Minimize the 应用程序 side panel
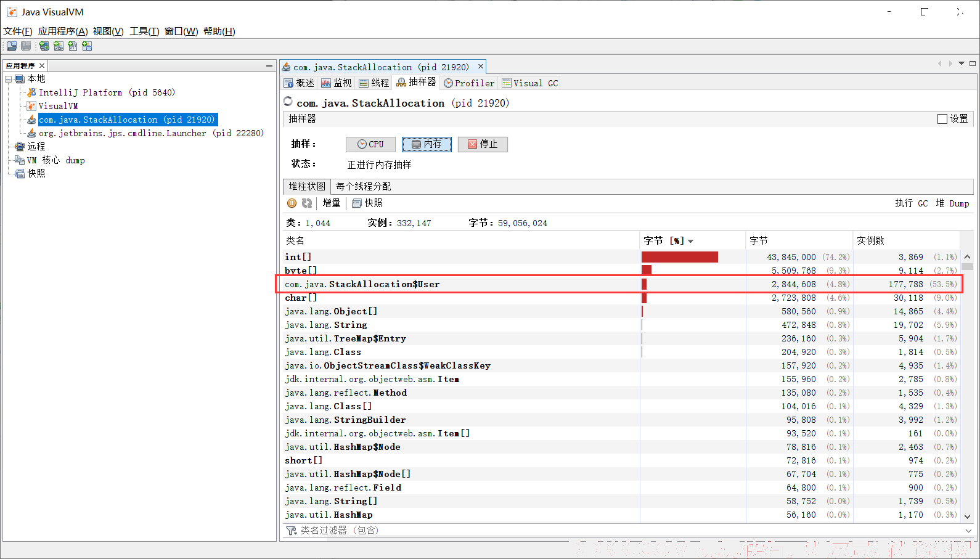 tap(269, 65)
